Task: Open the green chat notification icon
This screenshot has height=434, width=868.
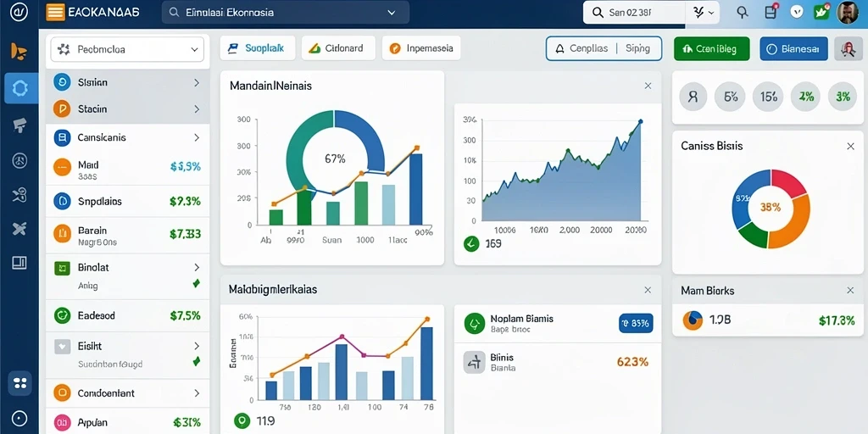Action: point(821,12)
